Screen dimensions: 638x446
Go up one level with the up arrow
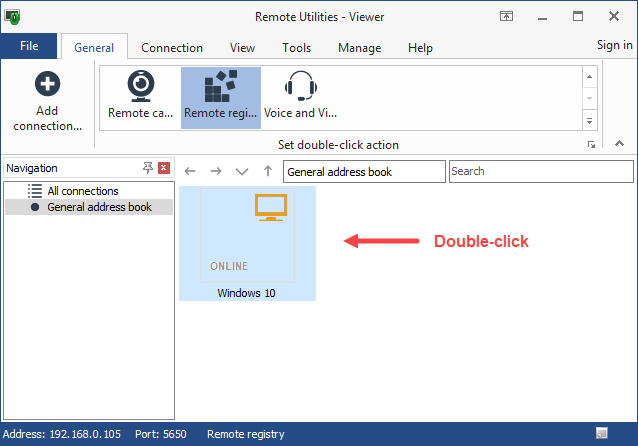[x=268, y=171]
